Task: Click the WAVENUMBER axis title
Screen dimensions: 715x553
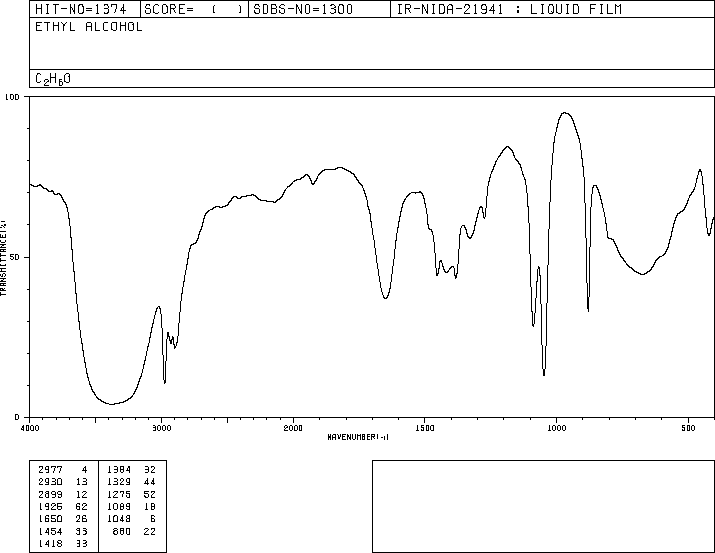Action: point(357,437)
